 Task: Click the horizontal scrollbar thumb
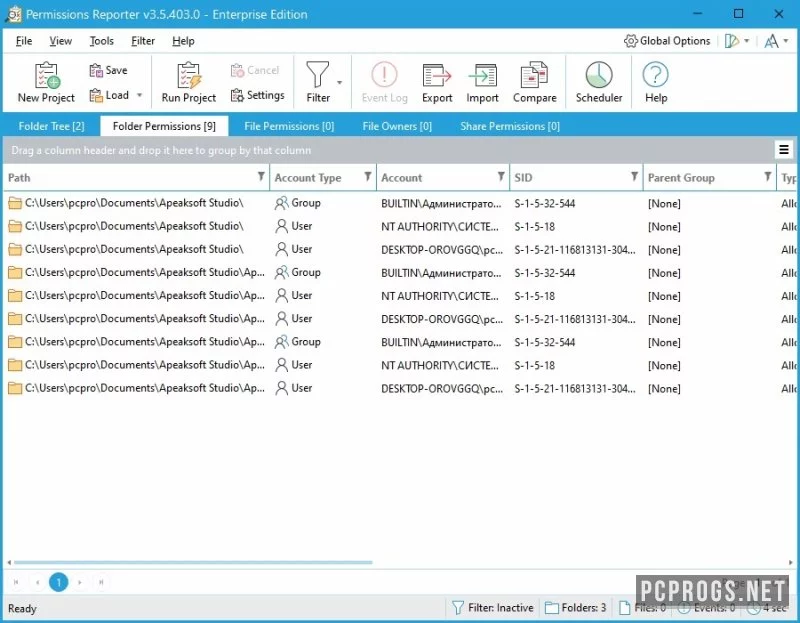193,562
